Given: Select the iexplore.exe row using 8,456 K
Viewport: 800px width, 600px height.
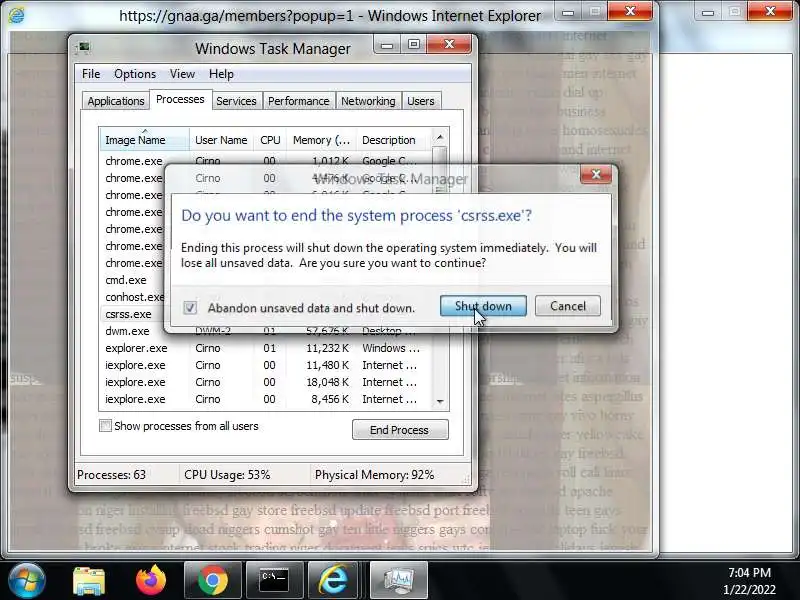Looking at the screenshot, I should point(266,399).
